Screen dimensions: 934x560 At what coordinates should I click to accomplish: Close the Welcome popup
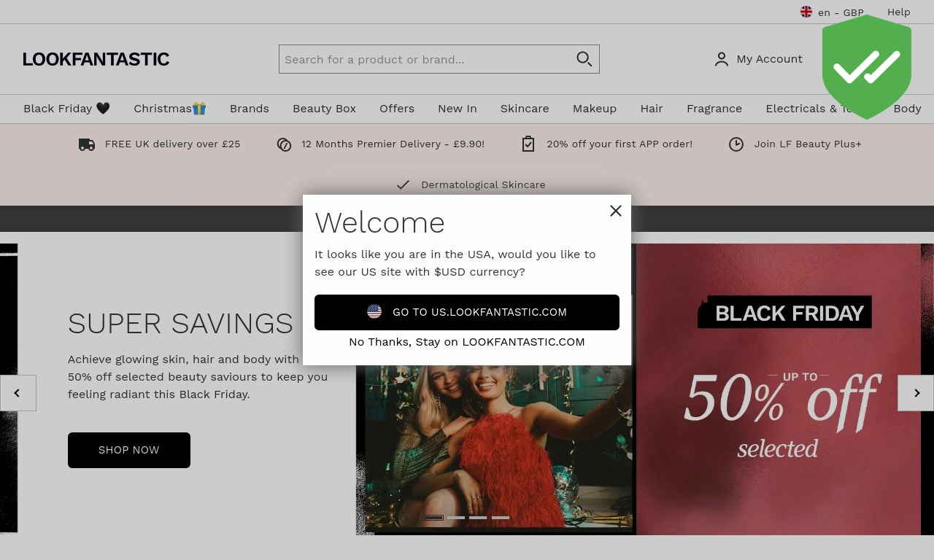click(x=616, y=211)
